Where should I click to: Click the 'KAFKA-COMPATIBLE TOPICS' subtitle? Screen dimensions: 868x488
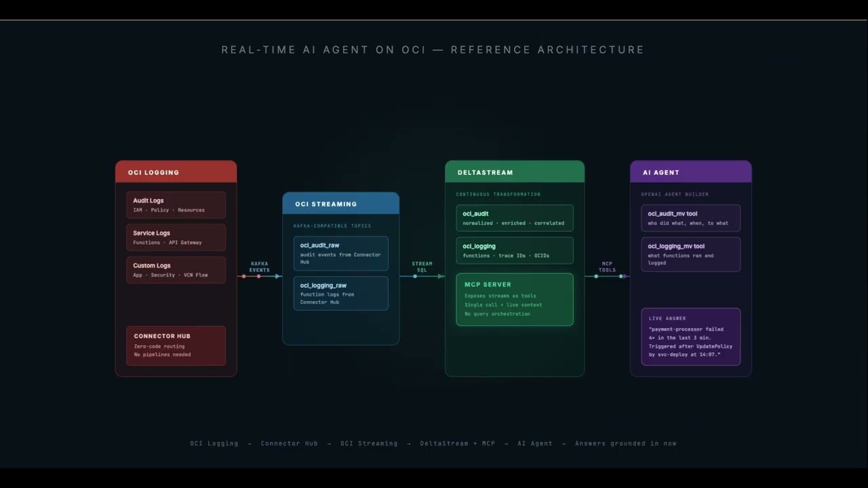click(332, 226)
